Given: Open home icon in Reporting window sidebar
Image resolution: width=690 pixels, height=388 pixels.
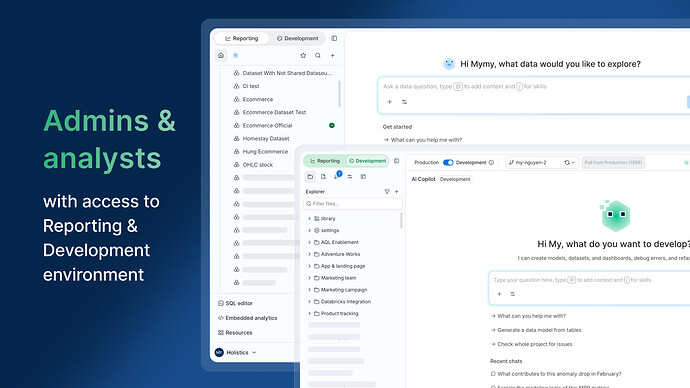Looking at the screenshot, I should pyautogui.click(x=221, y=55).
